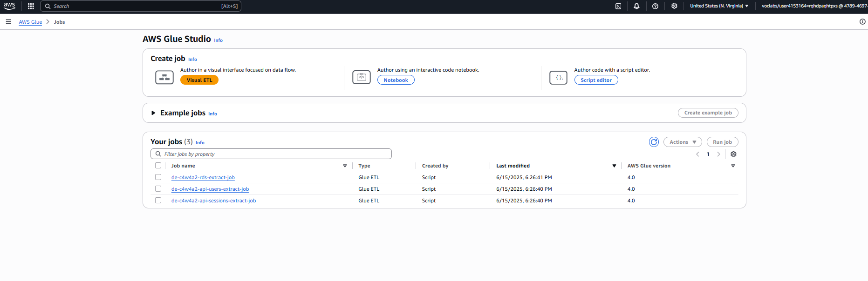The width and height of the screenshot is (868, 281).
Task: Check the de-c4w4a2-rds-extract-job row checkbox
Action: point(158,177)
